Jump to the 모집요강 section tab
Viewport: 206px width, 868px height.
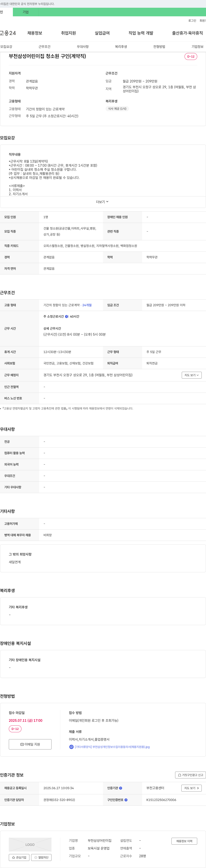[6, 47]
